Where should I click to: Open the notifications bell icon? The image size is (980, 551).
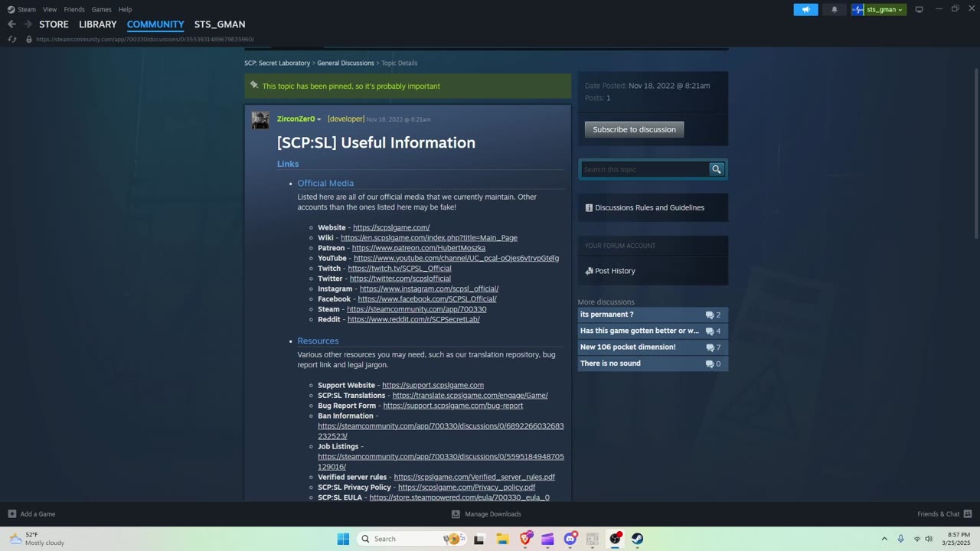835,9
